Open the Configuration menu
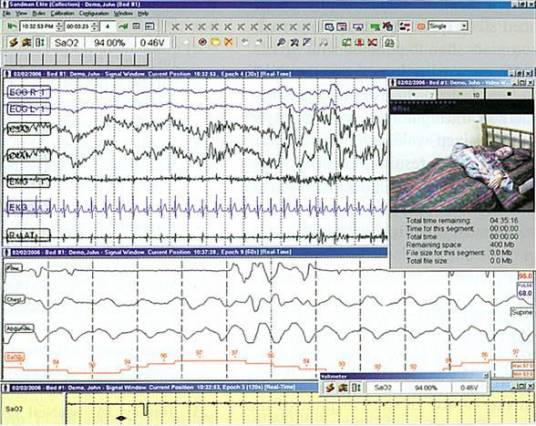The width and height of the screenshot is (536, 426). [94, 14]
